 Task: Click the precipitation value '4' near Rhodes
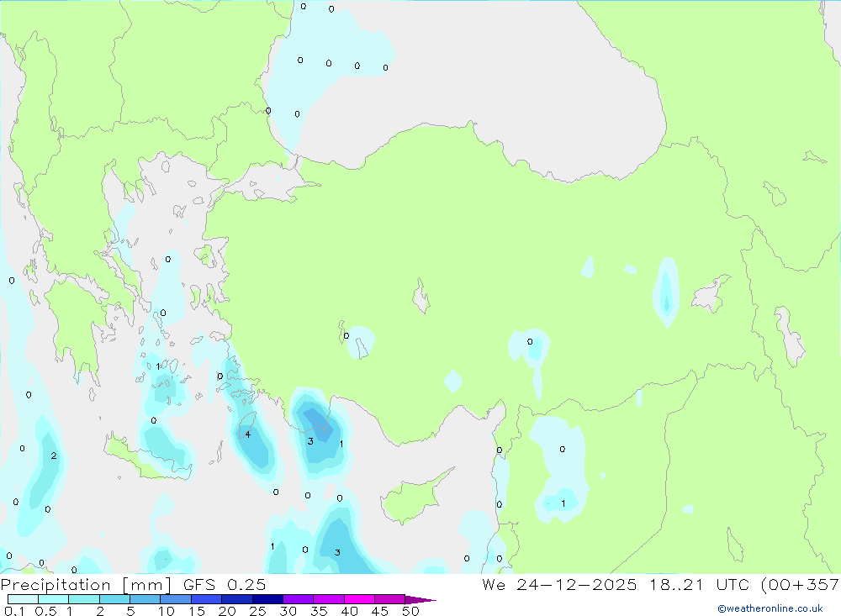pyautogui.click(x=248, y=434)
